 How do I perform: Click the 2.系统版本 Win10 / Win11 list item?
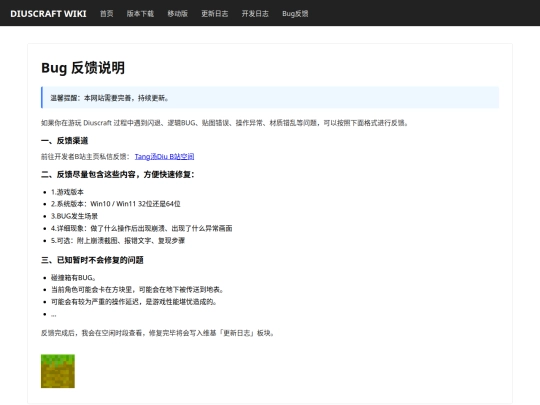coord(116,204)
